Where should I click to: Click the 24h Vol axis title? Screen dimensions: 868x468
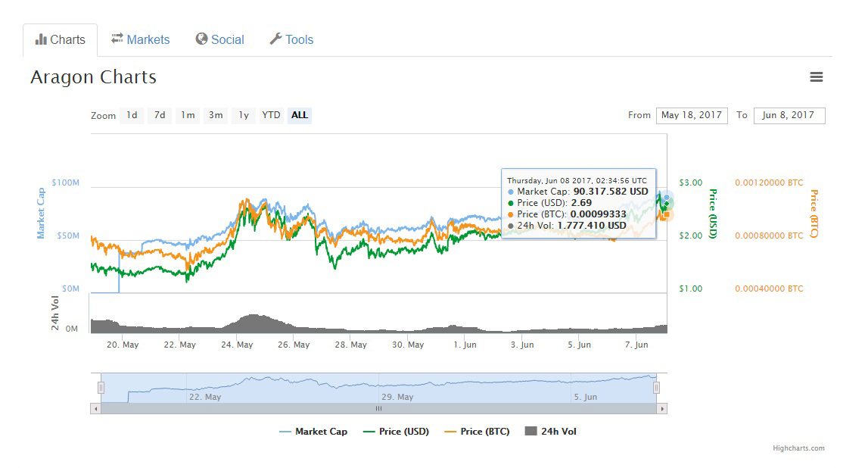click(x=54, y=314)
